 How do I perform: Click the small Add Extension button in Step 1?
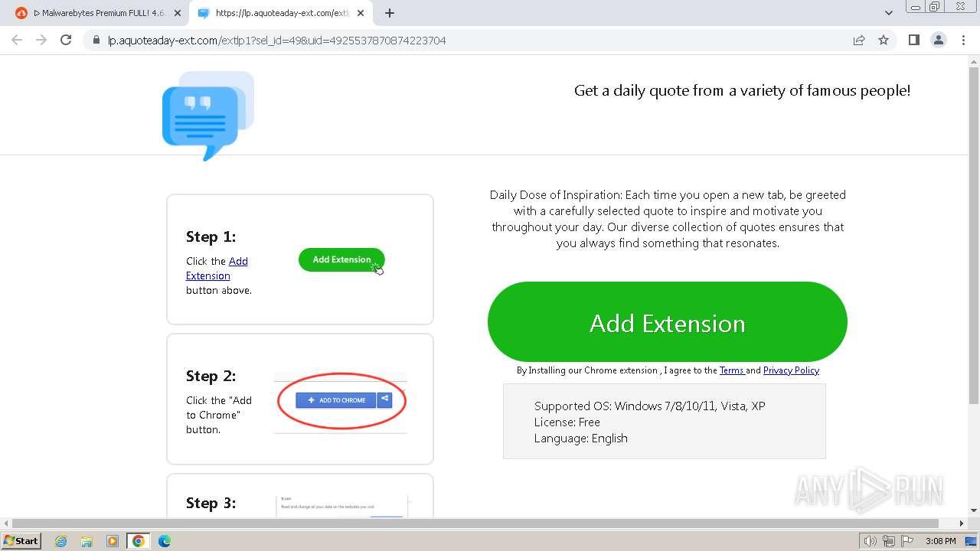tap(341, 259)
